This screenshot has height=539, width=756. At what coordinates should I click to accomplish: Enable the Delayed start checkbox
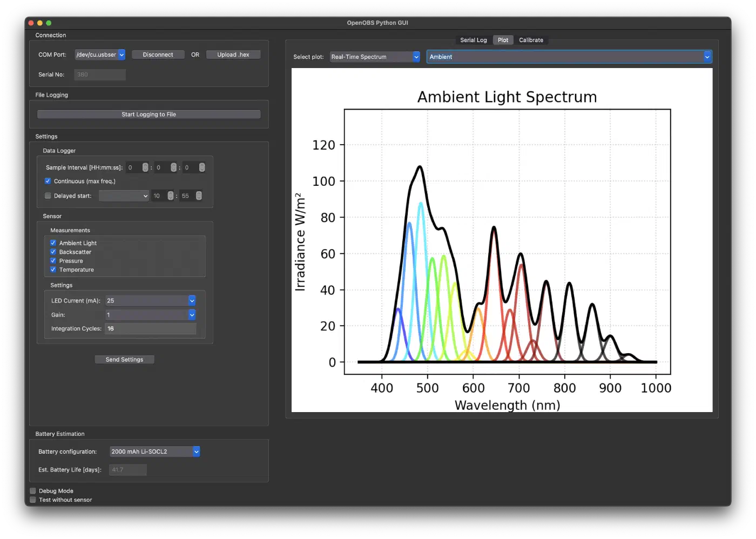(x=48, y=196)
